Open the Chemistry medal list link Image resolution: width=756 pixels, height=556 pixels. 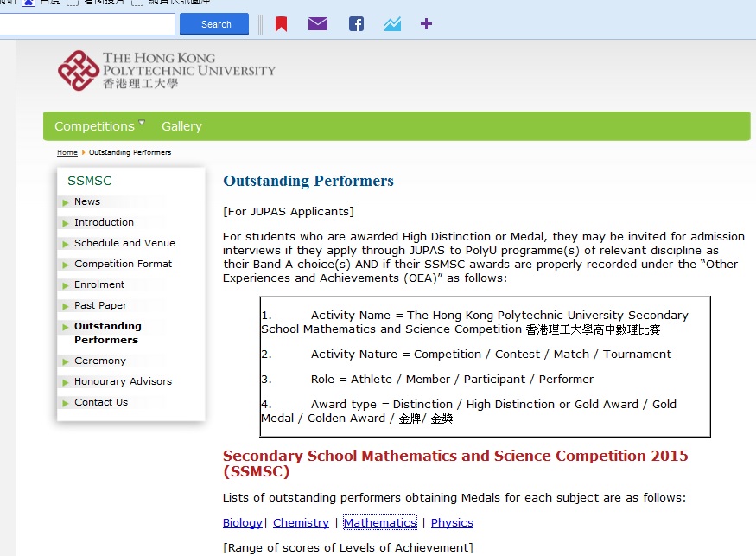(301, 523)
